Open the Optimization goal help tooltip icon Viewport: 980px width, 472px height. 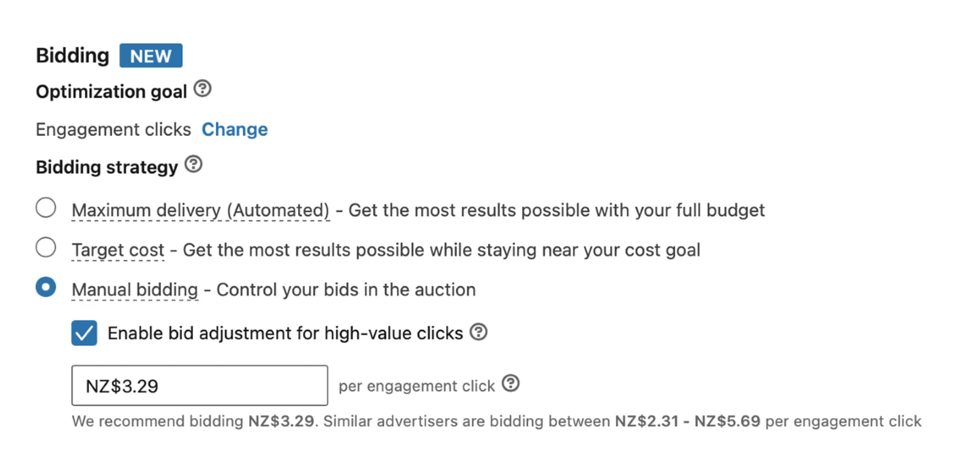(x=202, y=89)
